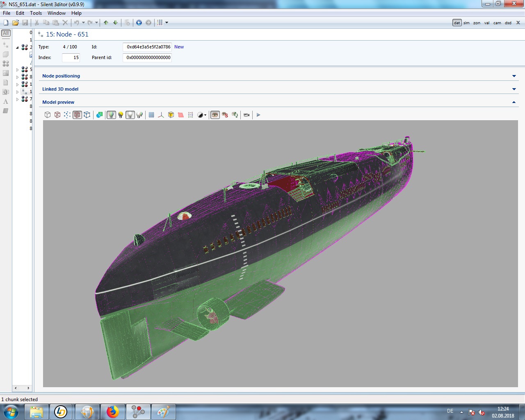Click the camera icon in preview toolbar
Viewport: 525px width, 420px height.
pyautogui.click(x=247, y=115)
